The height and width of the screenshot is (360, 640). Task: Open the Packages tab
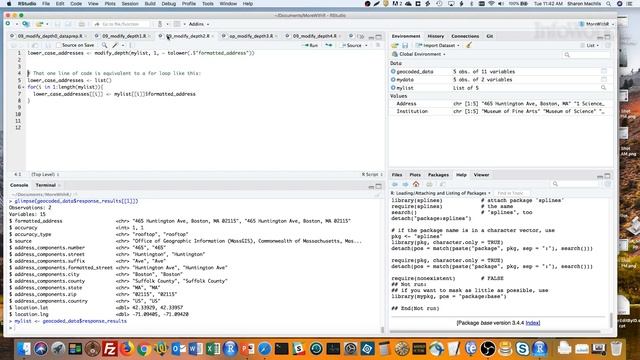[x=438, y=175]
